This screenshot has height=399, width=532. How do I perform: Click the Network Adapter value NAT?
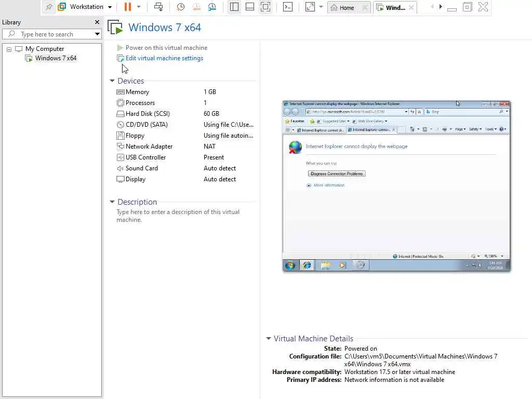209,146
